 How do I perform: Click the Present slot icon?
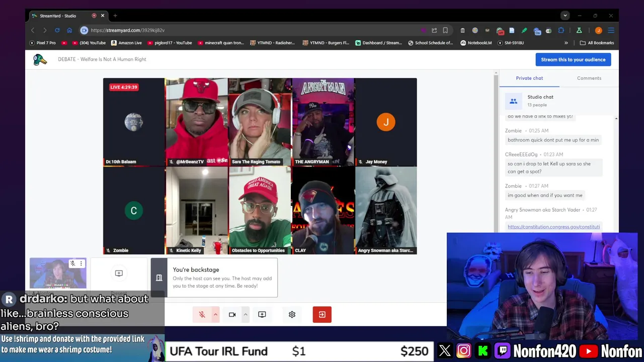coord(119,273)
